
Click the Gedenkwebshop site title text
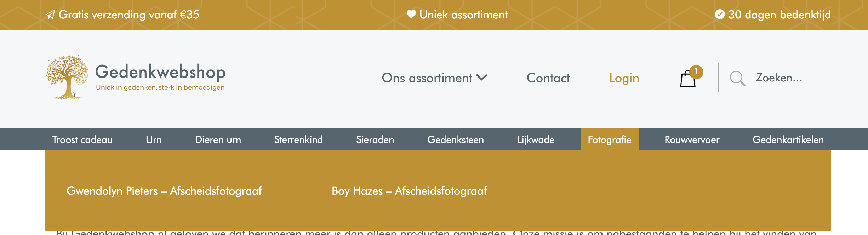160,72
